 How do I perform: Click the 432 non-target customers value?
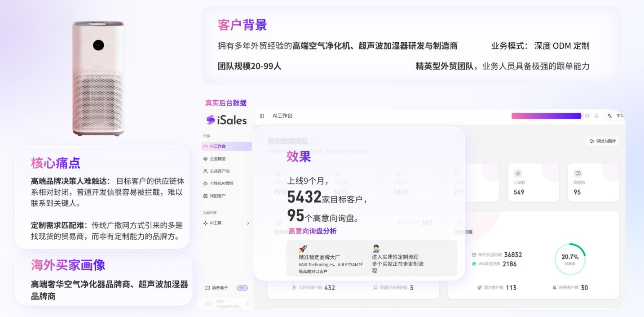click(x=330, y=288)
